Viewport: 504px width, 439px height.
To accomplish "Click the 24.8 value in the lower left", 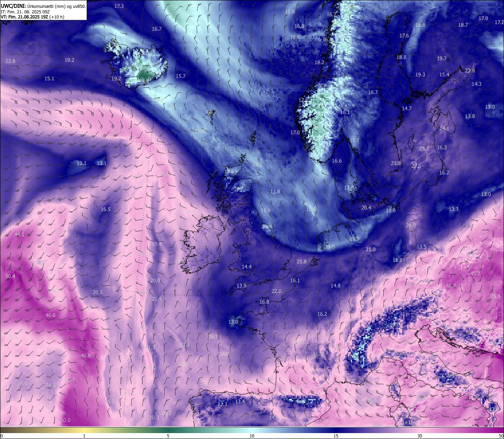I will click(x=50, y=385).
